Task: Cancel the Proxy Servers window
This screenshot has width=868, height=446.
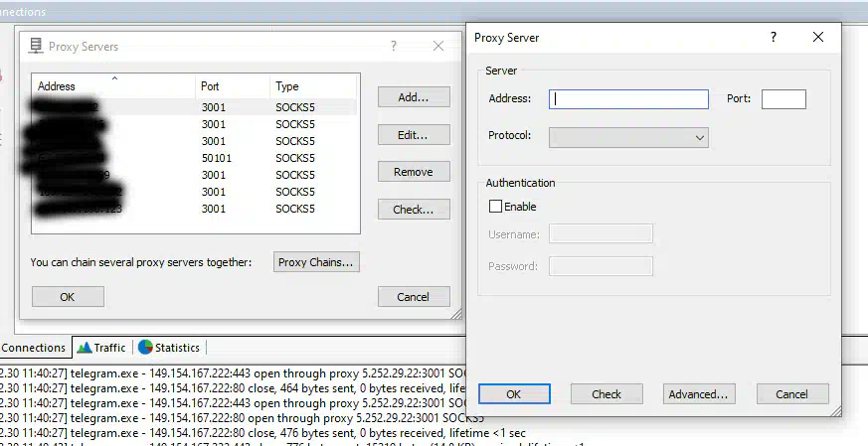Action: point(414,297)
